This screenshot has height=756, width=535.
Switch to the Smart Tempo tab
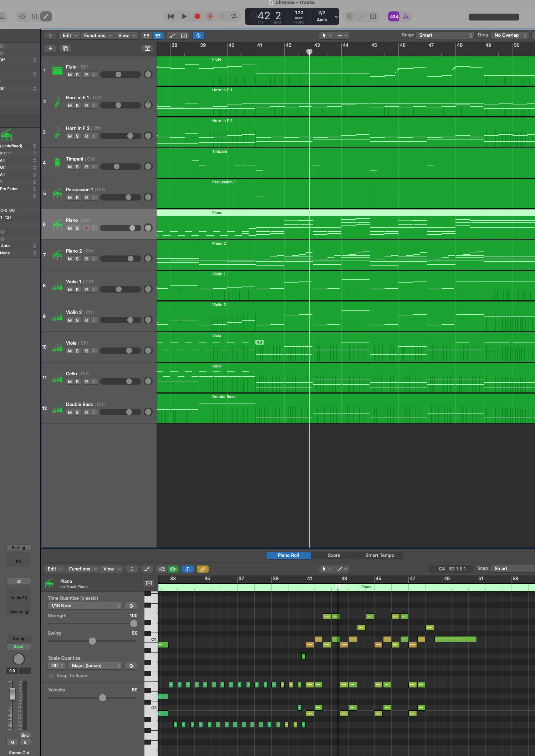[x=380, y=555]
